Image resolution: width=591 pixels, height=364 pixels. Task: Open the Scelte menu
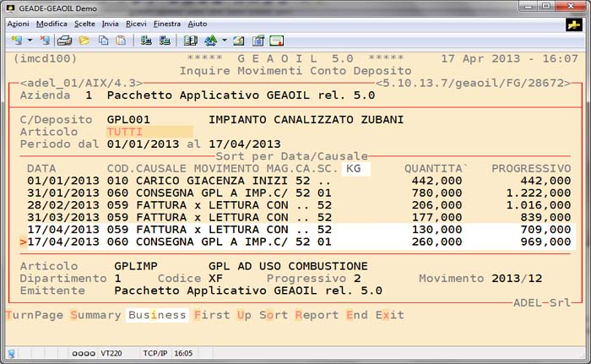(x=84, y=24)
